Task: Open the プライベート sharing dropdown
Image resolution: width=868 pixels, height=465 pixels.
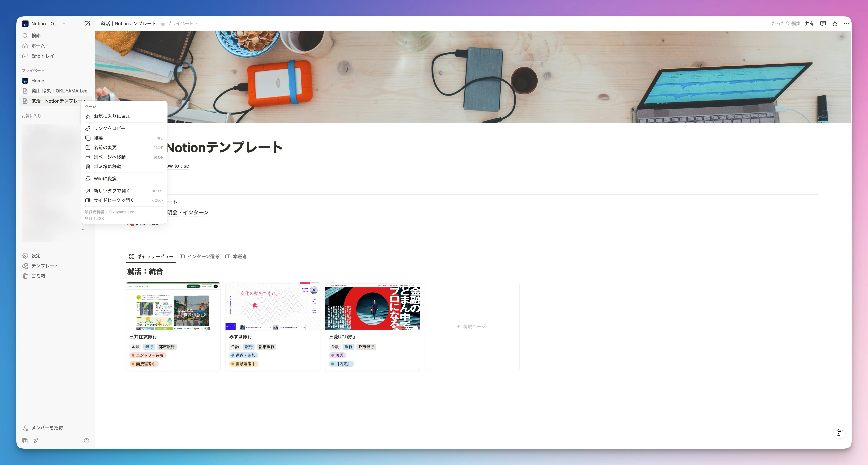Action: [x=180, y=23]
